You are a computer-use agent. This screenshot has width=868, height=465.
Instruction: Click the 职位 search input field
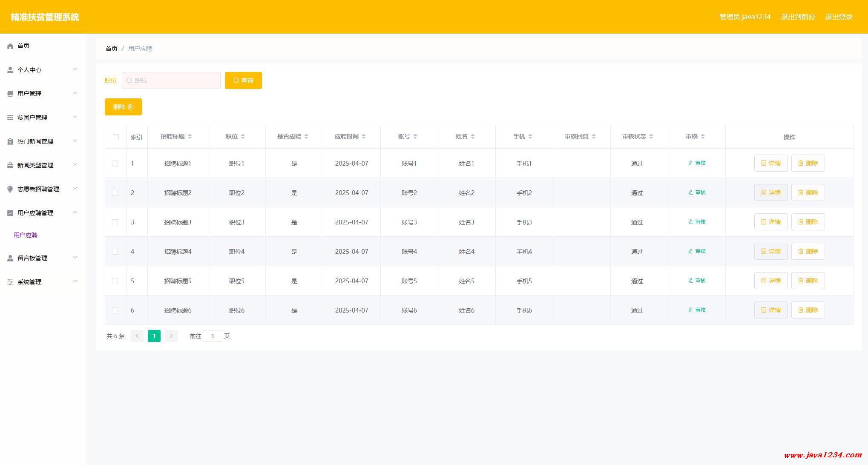(171, 80)
